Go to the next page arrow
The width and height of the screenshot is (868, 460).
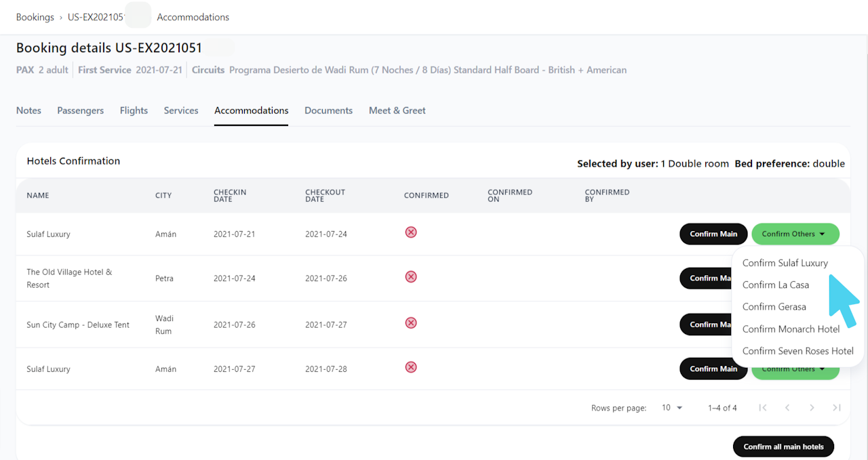pos(812,408)
